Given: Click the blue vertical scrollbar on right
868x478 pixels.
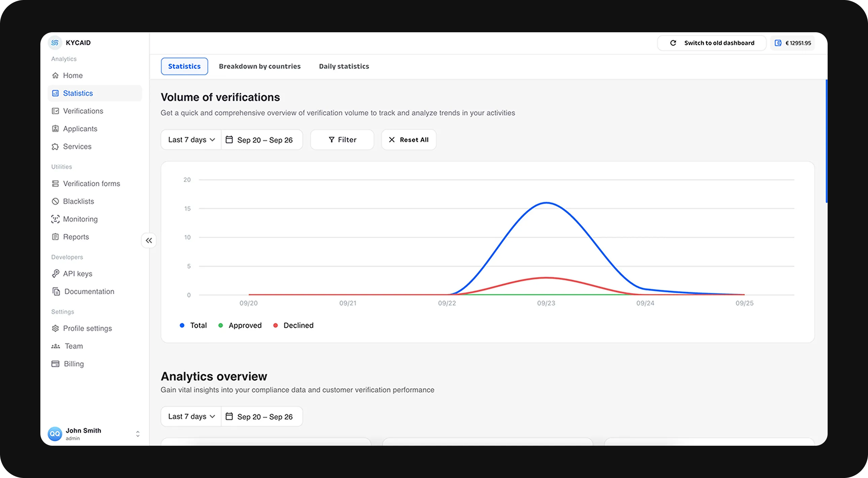Looking at the screenshot, I should [826, 142].
